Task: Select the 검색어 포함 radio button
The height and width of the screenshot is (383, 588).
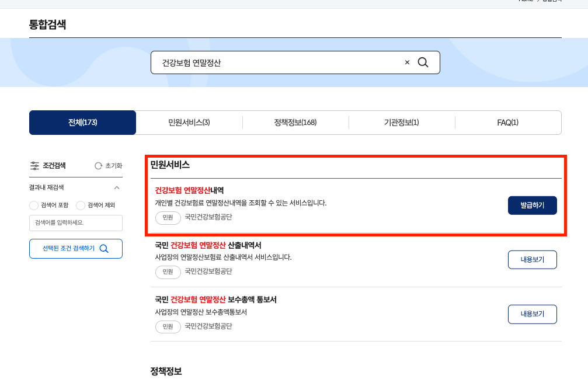Action: pos(34,205)
